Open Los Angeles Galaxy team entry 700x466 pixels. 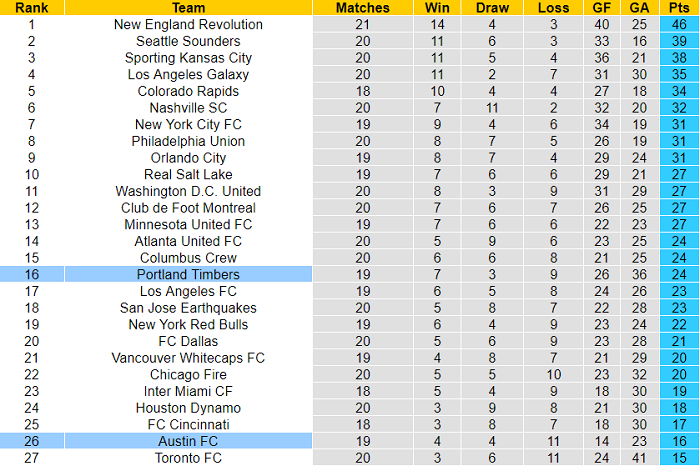pos(188,74)
